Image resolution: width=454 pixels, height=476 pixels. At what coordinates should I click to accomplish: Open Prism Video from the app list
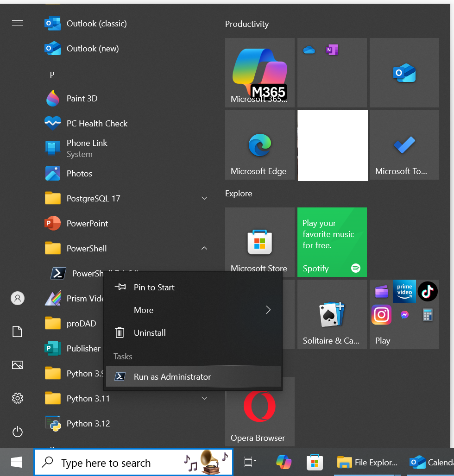pyautogui.click(x=74, y=299)
